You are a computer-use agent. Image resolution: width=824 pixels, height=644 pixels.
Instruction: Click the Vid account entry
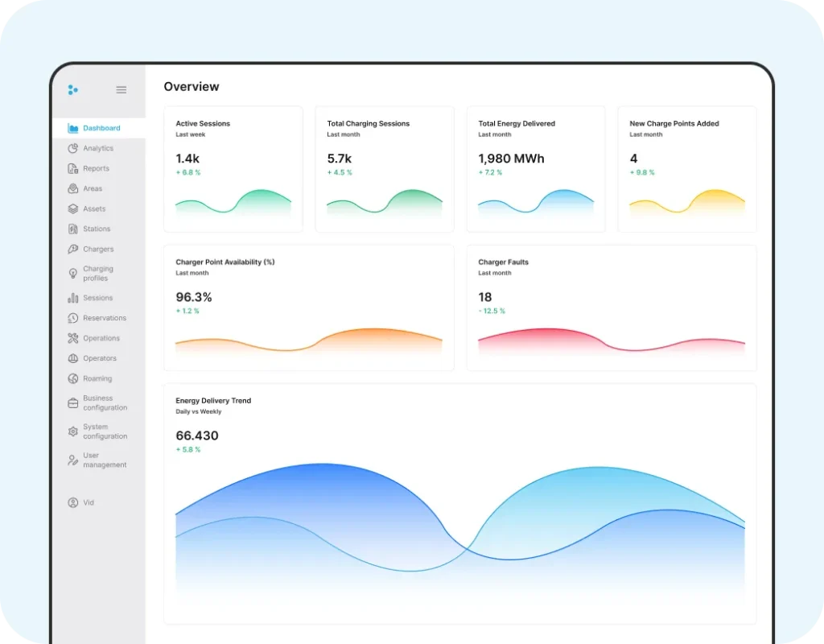(x=87, y=502)
